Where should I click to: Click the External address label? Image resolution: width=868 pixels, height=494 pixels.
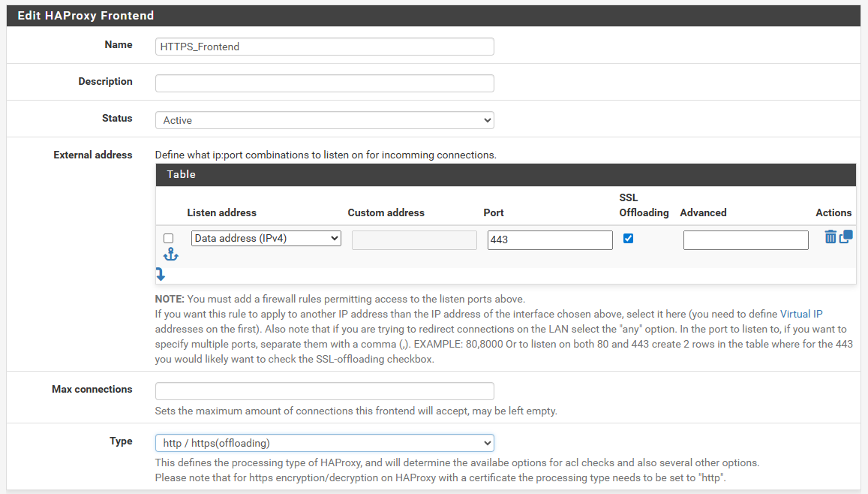click(93, 155)
